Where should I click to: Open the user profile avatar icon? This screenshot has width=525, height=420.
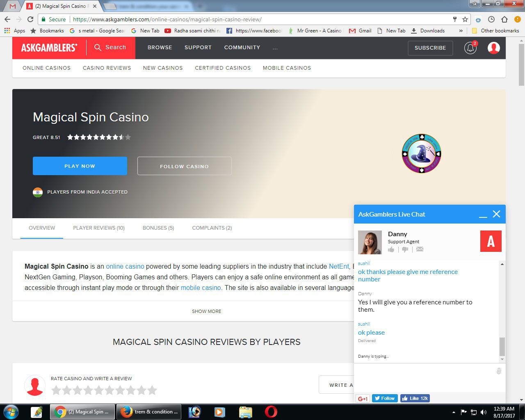493,48
